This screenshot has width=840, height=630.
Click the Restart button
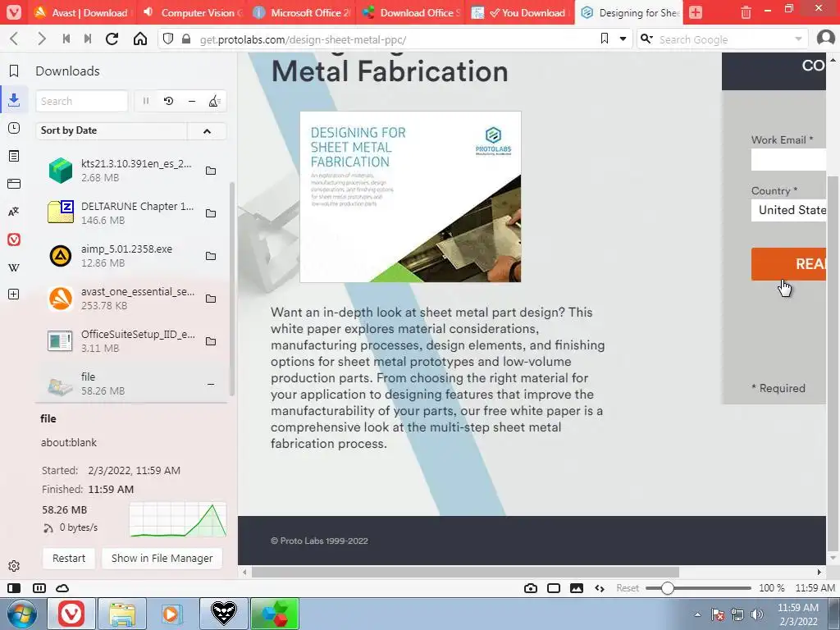[69, 558]
